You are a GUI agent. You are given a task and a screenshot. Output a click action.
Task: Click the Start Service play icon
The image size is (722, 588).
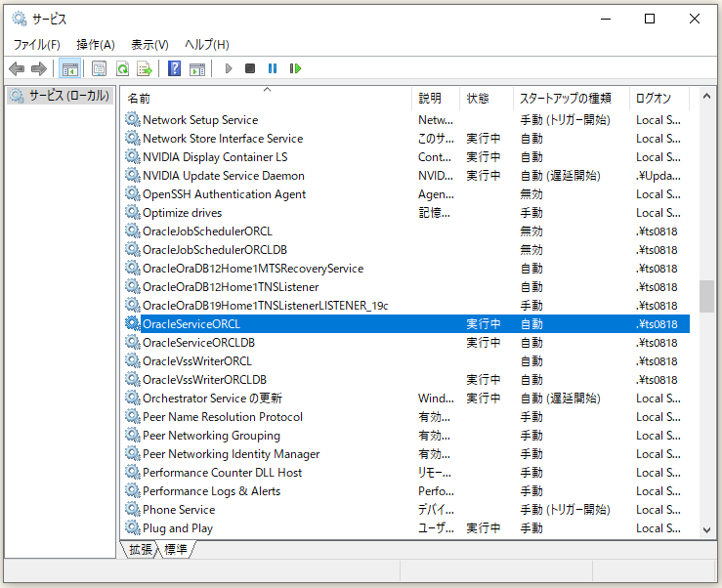(229, 69)
